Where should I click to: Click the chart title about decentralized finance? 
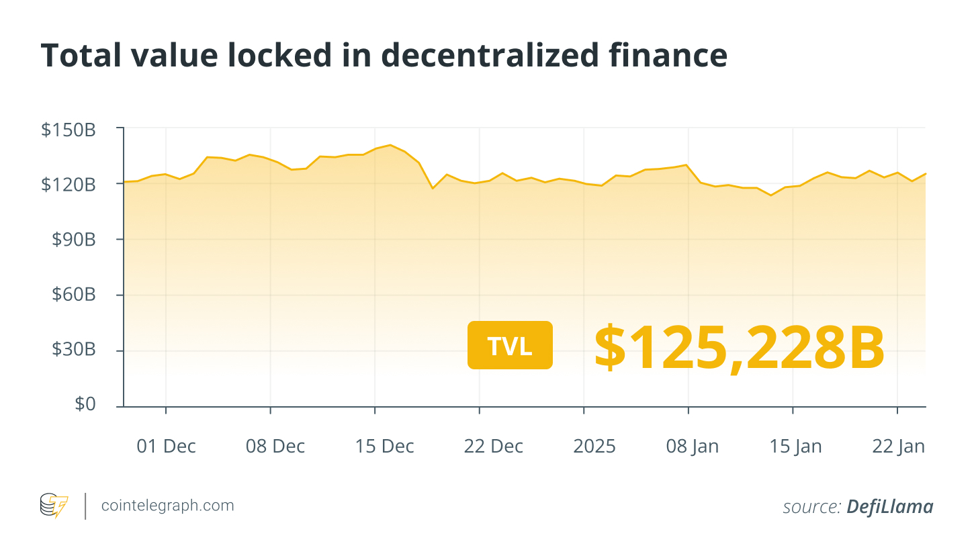tap(384, 56)
